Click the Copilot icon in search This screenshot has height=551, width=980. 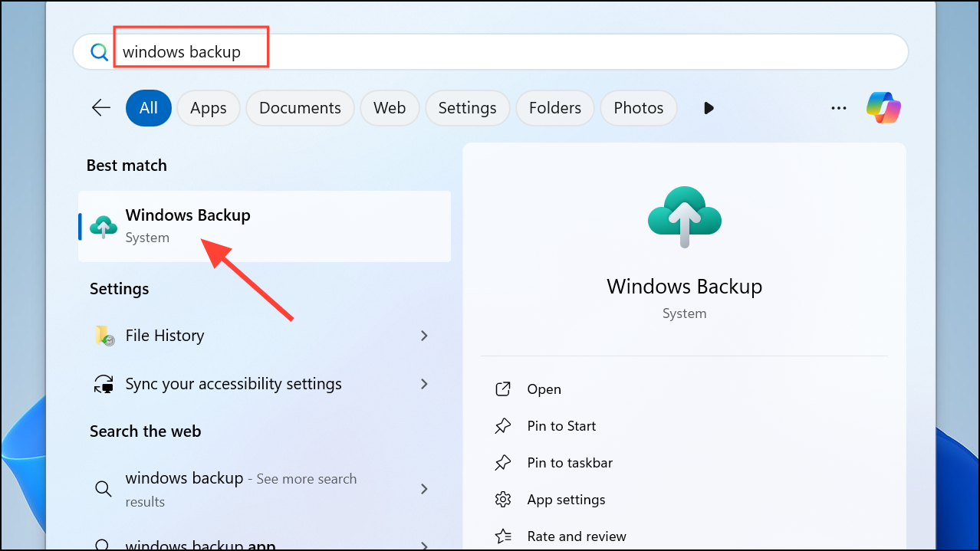(x=883, y=107)
